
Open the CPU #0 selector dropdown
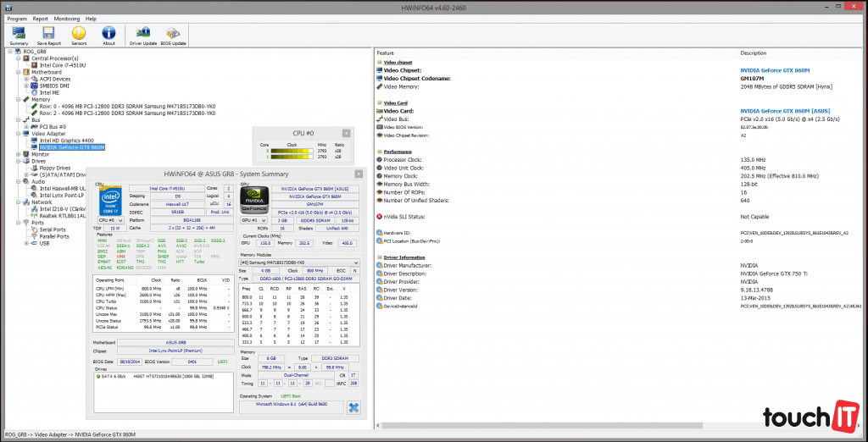click(x=109, y=220)
